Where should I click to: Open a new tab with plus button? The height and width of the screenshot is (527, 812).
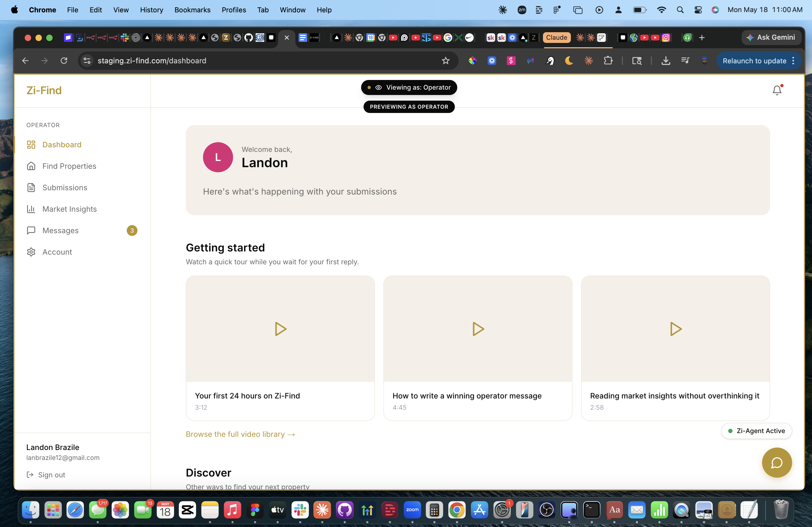pos(701,38)
